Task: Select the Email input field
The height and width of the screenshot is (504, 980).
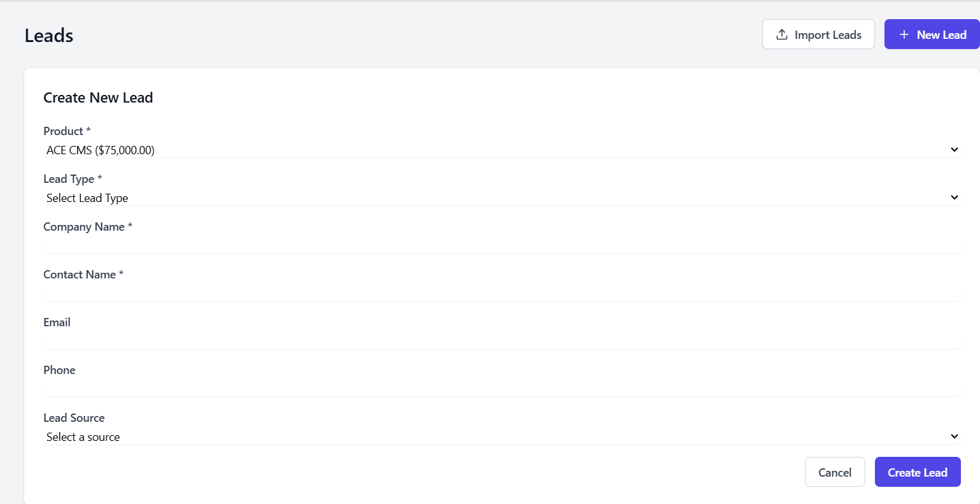Action: (502, 341)
